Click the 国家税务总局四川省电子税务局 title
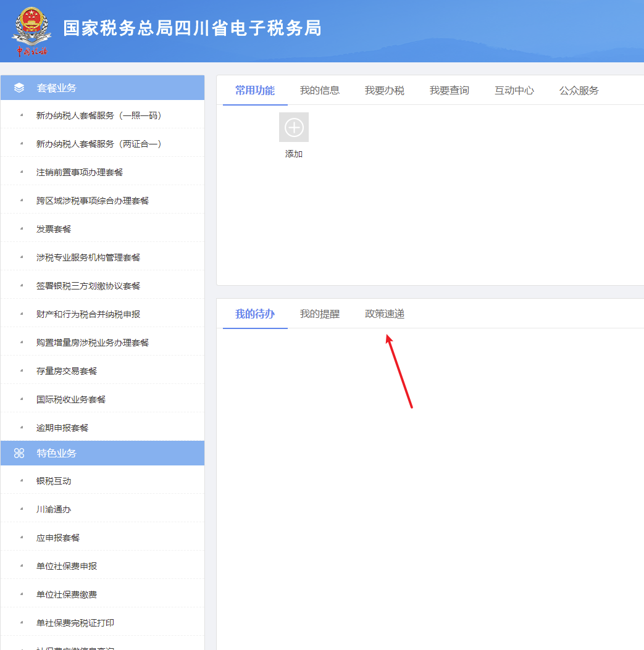 coord(192,28)
